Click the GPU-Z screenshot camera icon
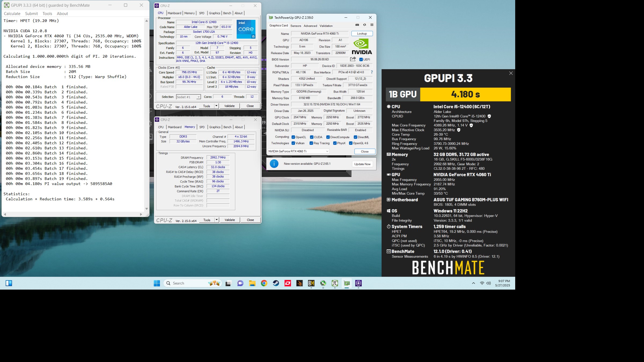This screenshot has width=644, height=362. (357, 25)
